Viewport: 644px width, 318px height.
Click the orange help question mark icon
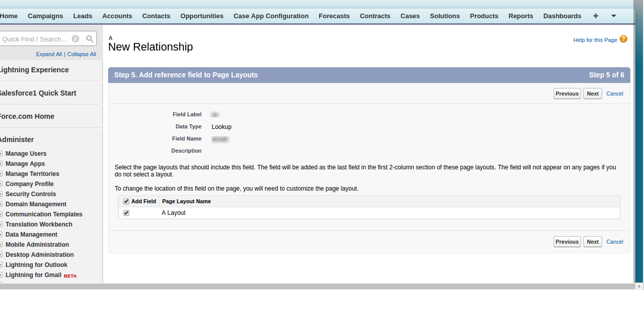click(x=623, y=39)
